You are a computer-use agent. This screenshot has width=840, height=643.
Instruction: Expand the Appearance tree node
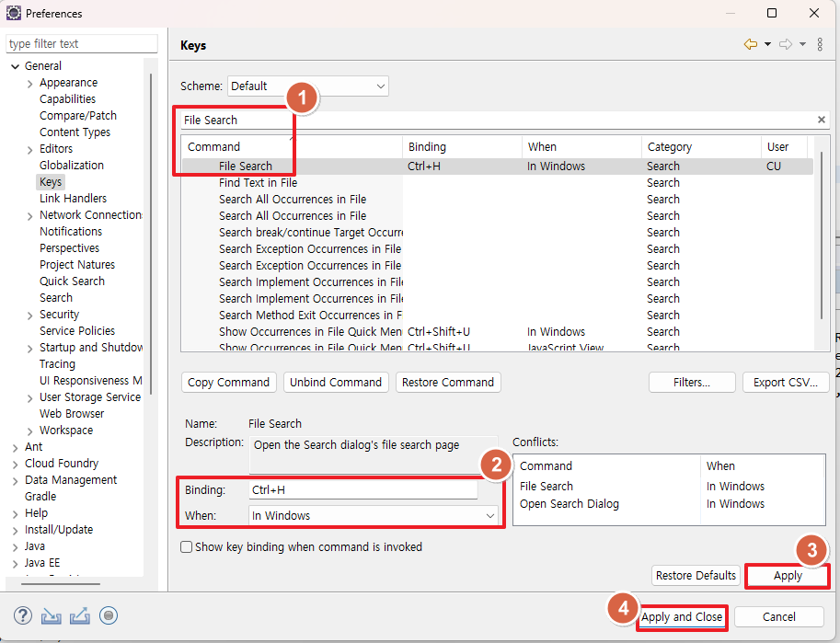click(x=29, y=82)
